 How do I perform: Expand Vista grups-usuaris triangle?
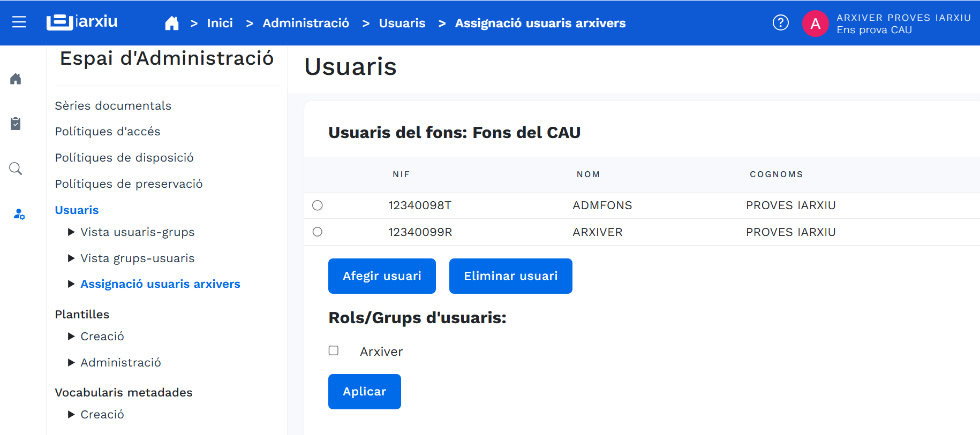(x=71, y=258)
